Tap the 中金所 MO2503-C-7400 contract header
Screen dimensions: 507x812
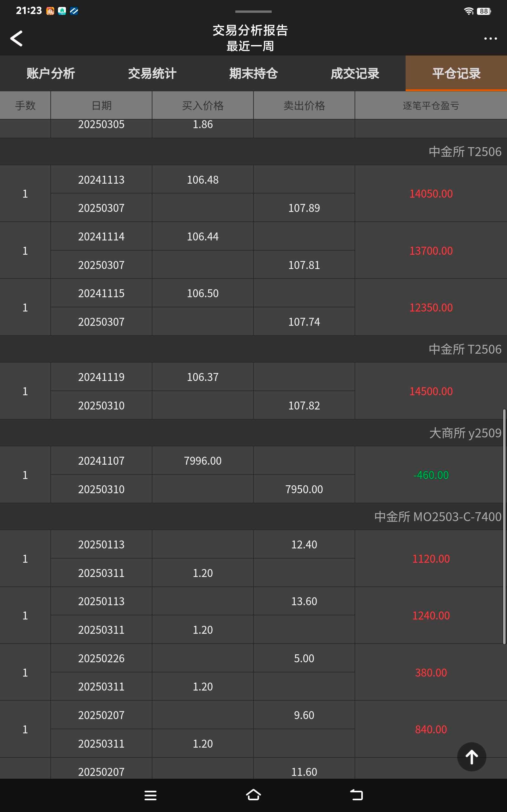438,516
